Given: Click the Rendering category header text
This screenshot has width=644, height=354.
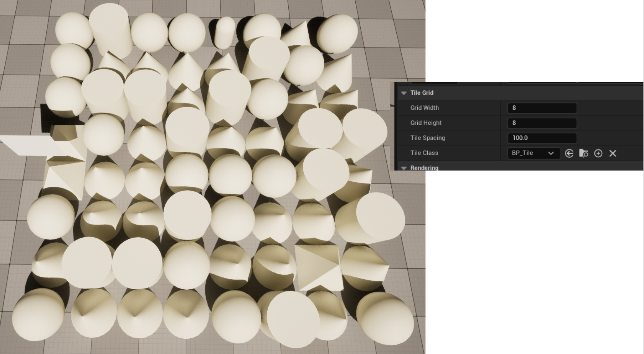Looking at the screenshot, I should pyautogui.click(x=424, y=168).
